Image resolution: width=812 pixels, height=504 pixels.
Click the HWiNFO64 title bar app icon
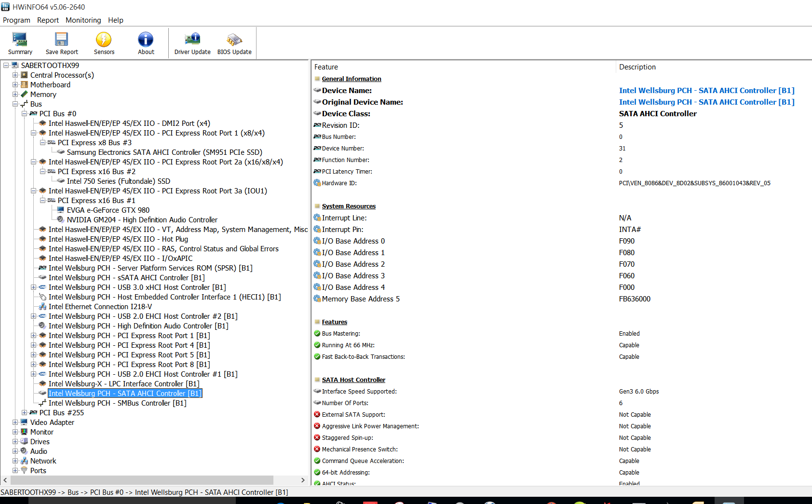(x=5, y=7)
